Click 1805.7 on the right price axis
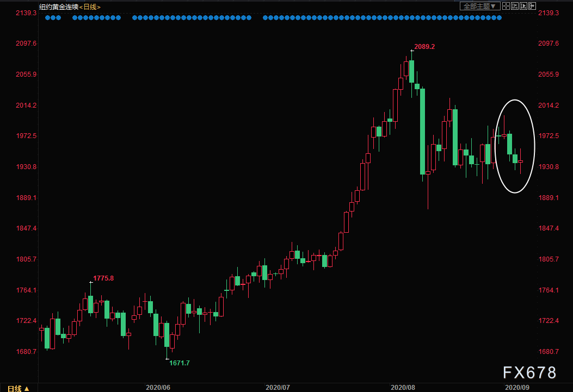 coord(549,259)
